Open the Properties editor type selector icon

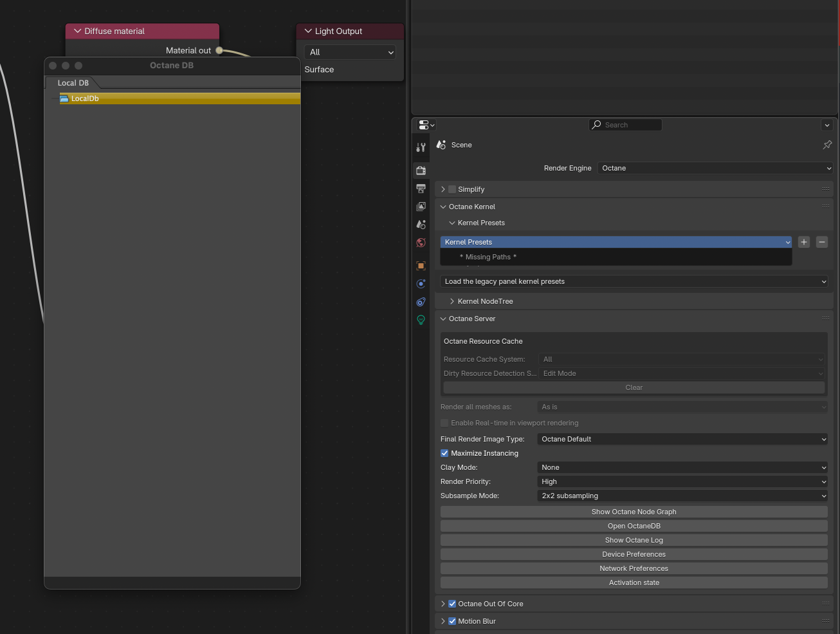pos(426,125)
